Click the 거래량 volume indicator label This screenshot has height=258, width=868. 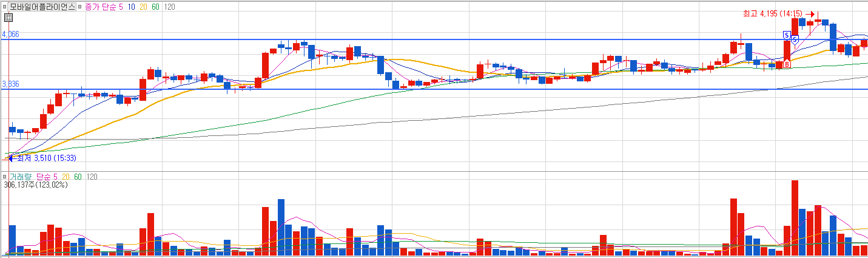(20, 177)
